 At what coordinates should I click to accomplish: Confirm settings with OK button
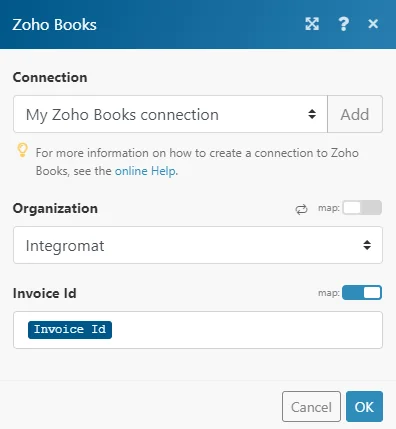364,407
